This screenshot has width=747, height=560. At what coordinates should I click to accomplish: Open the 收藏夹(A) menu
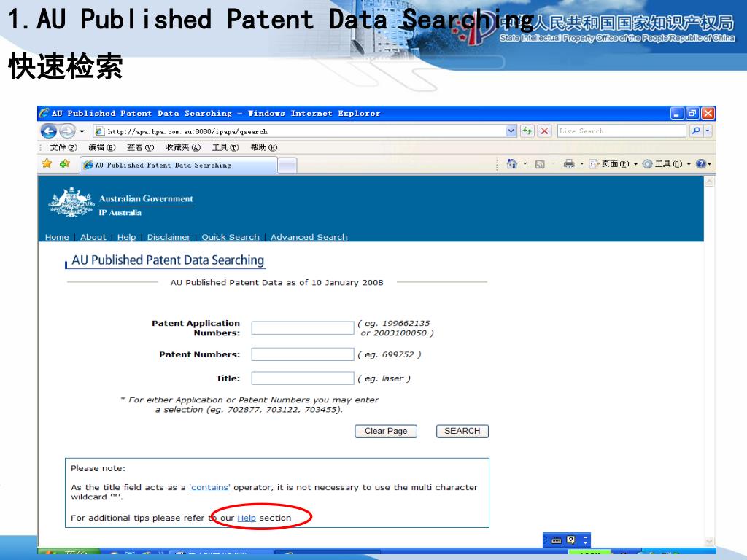point(183,147)
